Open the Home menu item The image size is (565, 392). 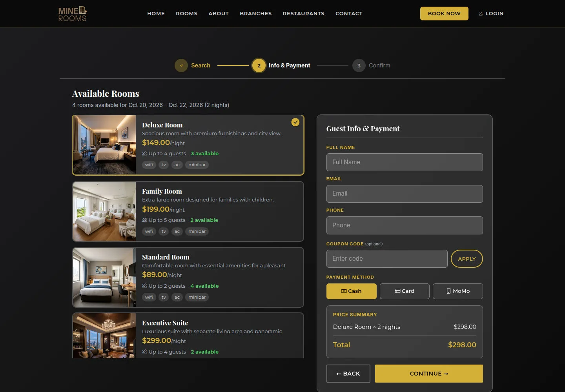pyautogui.click(x=156, y=14)
